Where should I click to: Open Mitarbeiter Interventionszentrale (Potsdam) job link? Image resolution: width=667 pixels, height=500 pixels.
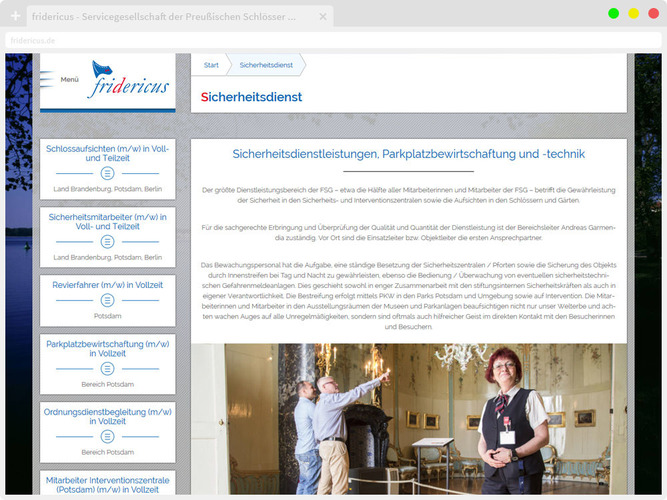point(107,485)
